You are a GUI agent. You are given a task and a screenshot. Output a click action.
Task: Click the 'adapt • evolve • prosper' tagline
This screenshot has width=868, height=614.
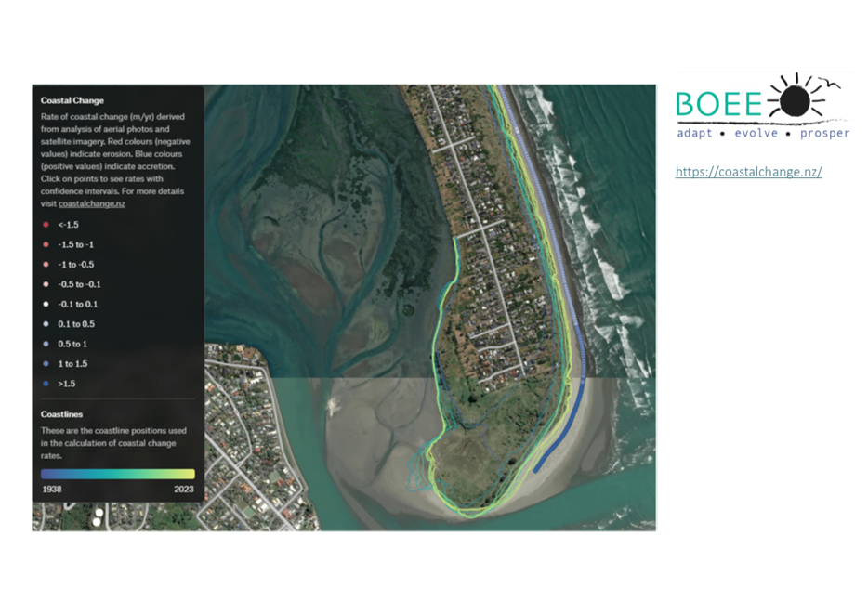[x=763, y=134]
